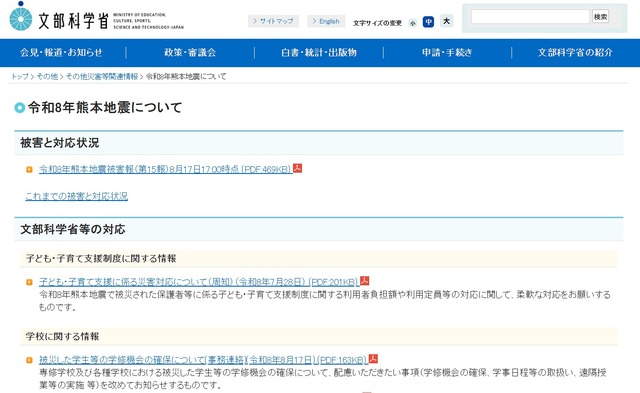The height and width of the screenshot is (393, 640).
Task: Focus the site search input field
Action: [530, 17]
